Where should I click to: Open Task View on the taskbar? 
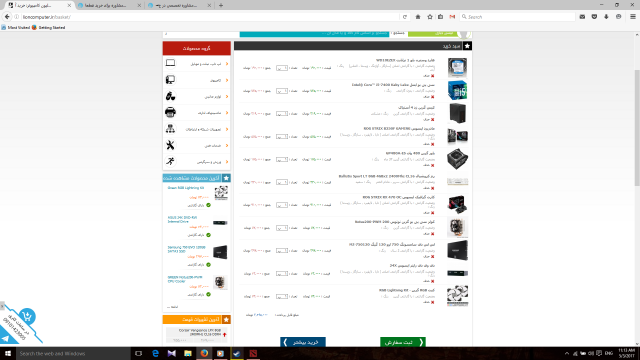click(x=138, y=353)
